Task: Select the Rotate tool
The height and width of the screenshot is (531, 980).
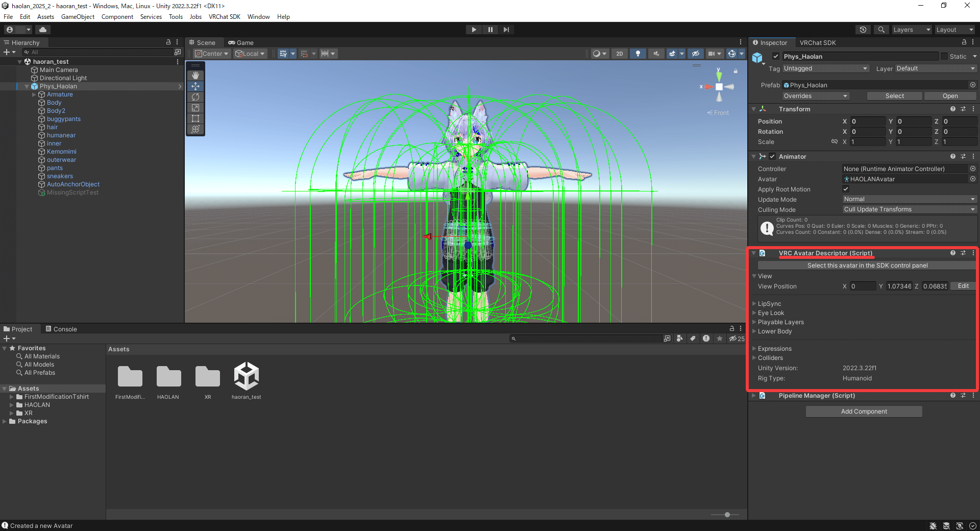Action: coord(195,97)
